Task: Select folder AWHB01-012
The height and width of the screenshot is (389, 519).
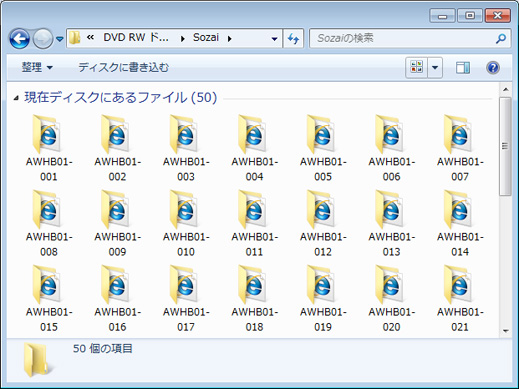Action: click(323, 223)
